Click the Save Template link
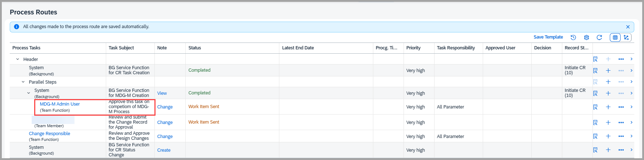 (548, 37)
